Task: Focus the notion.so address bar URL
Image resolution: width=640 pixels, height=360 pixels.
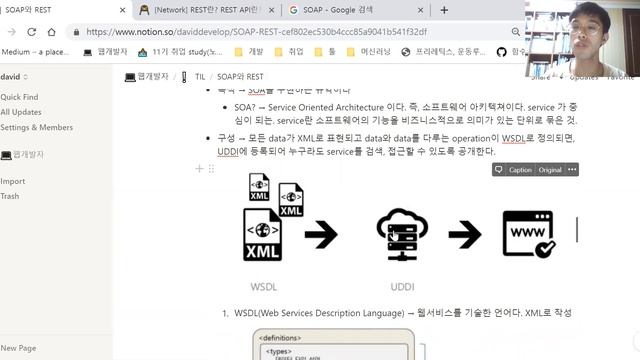Action: point(256,32)
